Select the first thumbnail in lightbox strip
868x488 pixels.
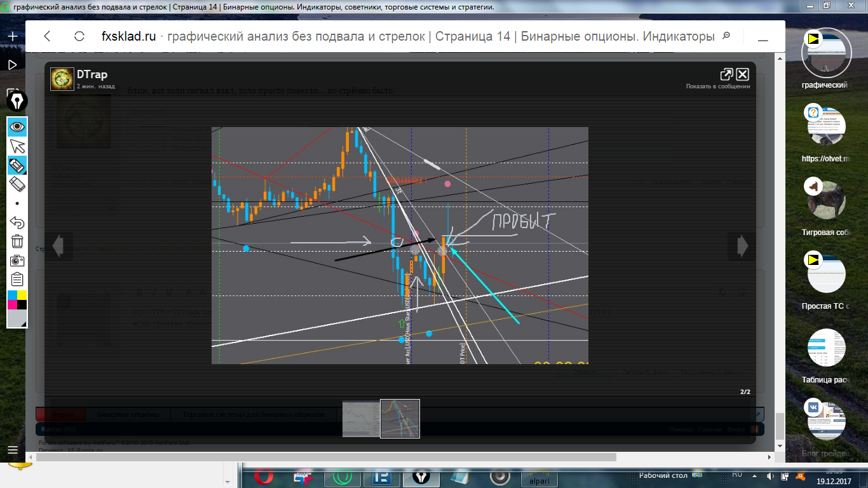(x=361, y=419)
